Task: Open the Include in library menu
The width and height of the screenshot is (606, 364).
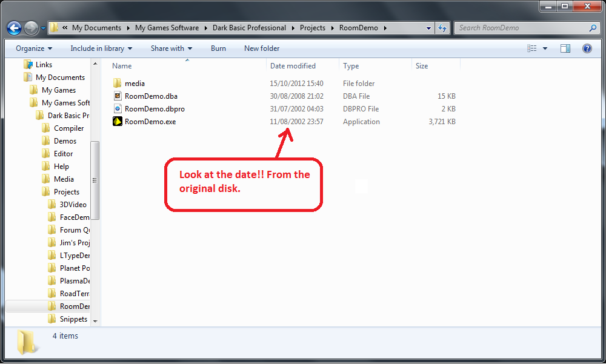Action: click(x=101, y=48)
